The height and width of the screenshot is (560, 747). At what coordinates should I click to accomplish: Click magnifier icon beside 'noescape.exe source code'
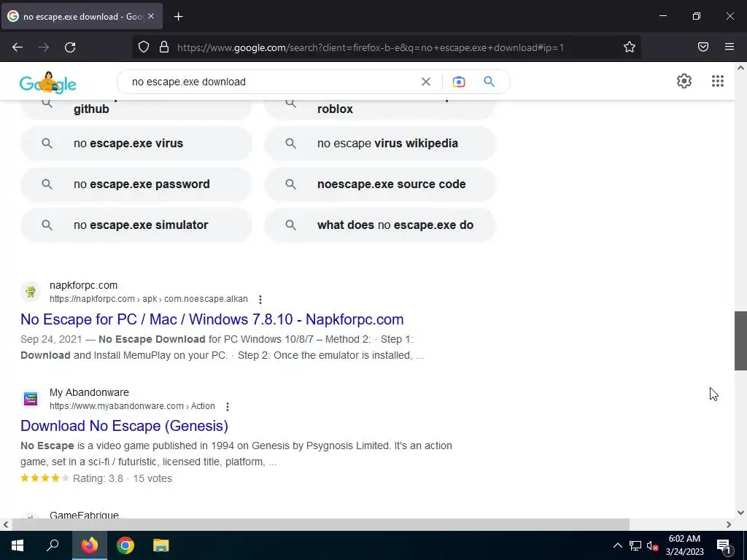[x=290, y=184]
